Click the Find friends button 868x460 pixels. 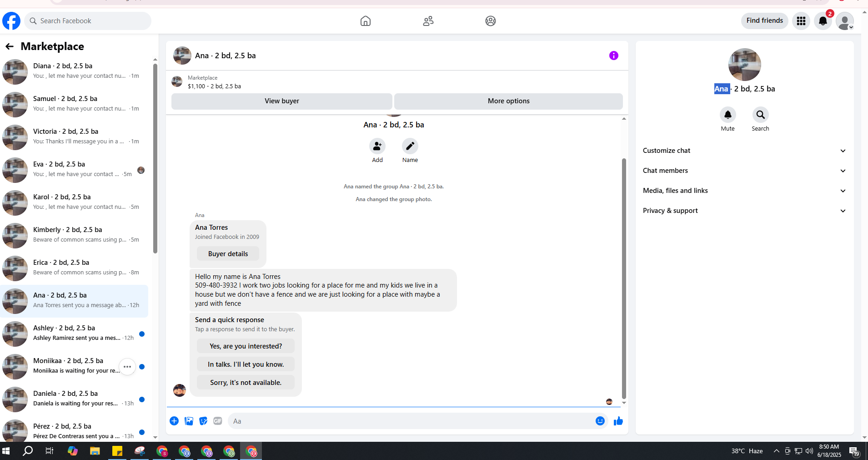tap(765, 20)
